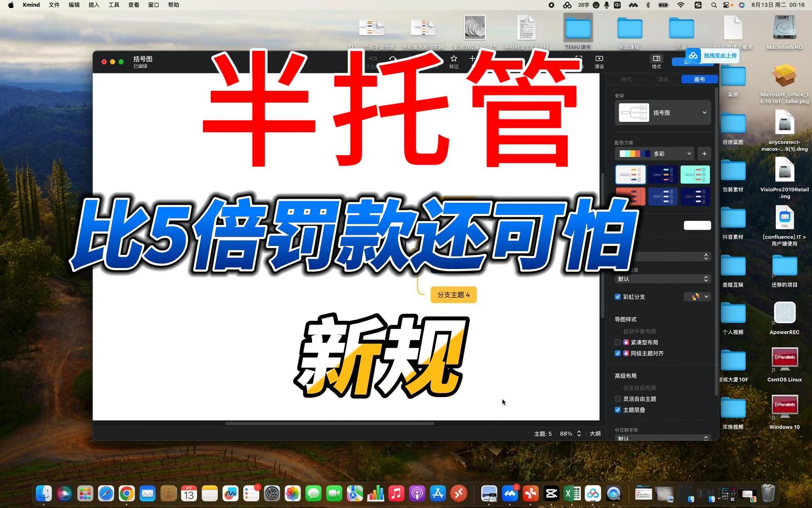The width and height of the screenshot is (812, 508).
Task: Select the white light theme thumbnail
Action: pyautogui.click(x=630, y=175)
